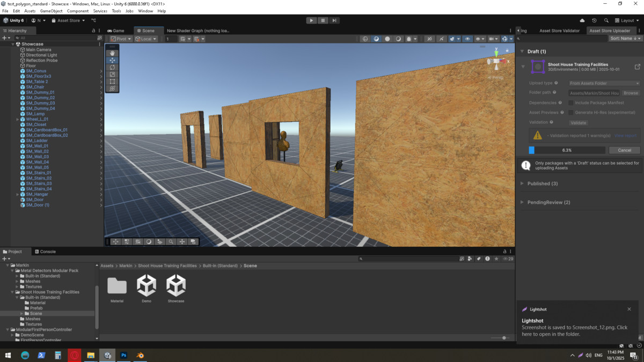Click the View report link

coord(625,136)
